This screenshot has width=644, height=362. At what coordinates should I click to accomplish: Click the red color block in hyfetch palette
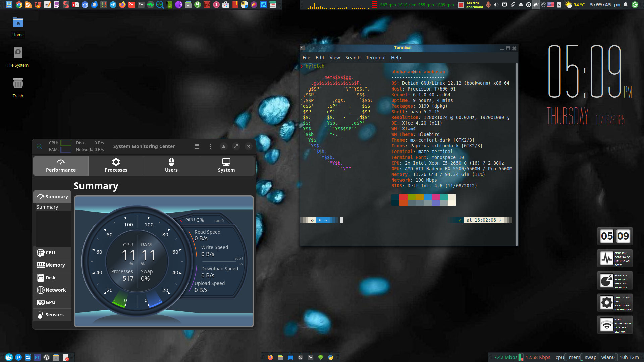click(x=403, y=197)
